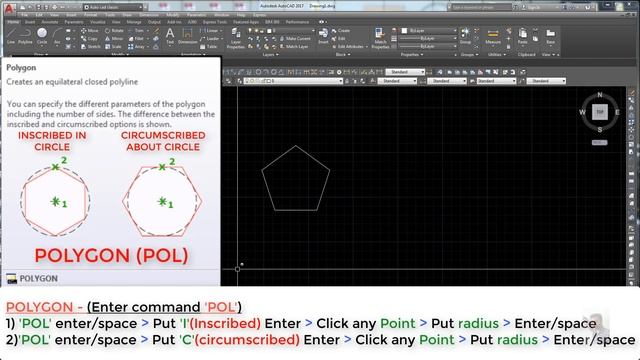Select the Line tool in ribbon
The image size is (640, 360).
11,35
